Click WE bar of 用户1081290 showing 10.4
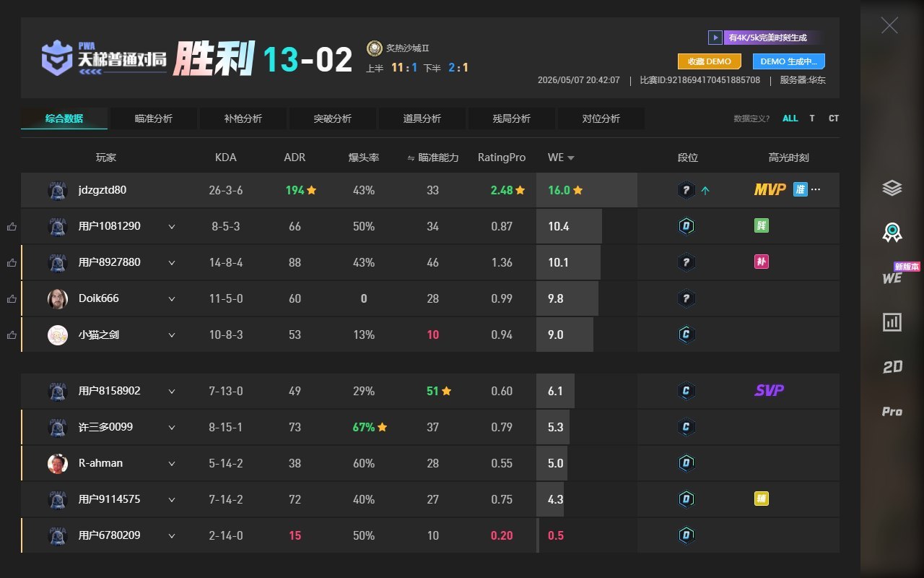Viewport: 924px width, 578px height. click(569, 226)
